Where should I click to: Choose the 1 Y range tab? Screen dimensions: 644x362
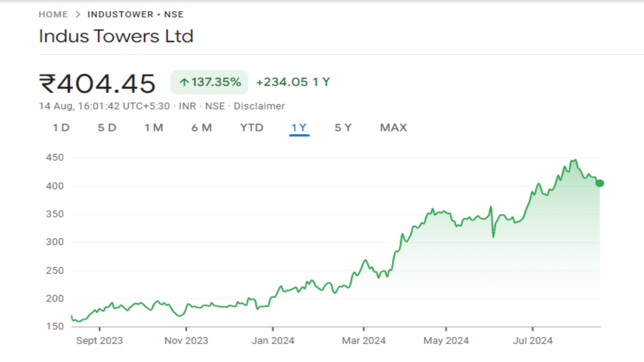pos(299,128)
